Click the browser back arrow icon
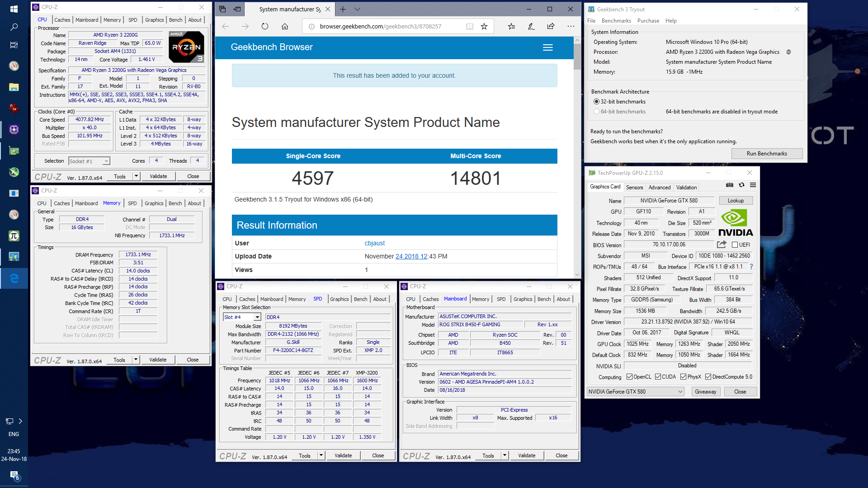This screenshot has width=868, height=488. click(225, 27)
